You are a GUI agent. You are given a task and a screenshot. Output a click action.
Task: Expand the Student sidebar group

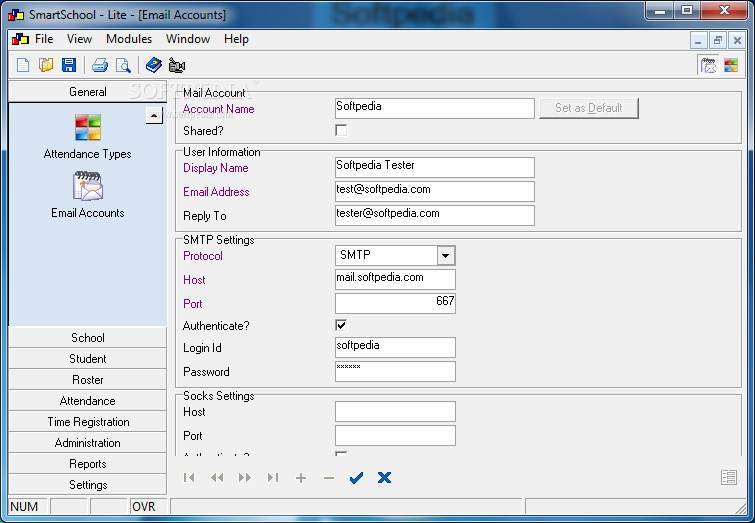(88, 359)
